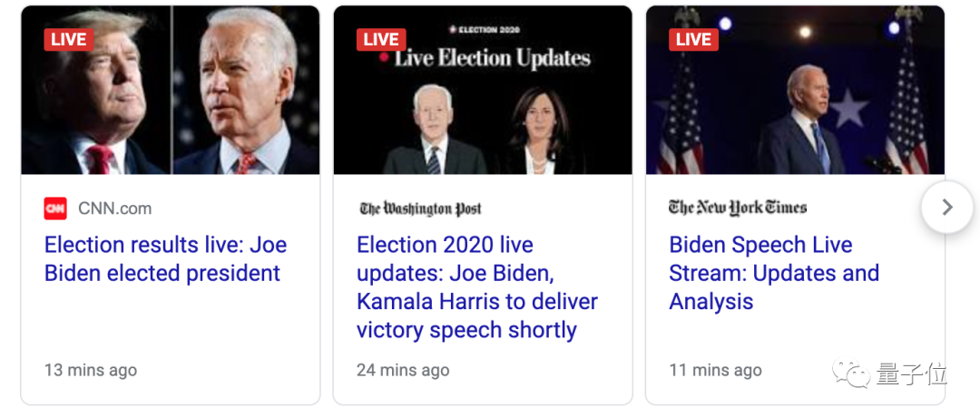This screenshot has width=980, height=417.
Task: Click LIVE badge on Biden speech photo
Action: [693, 39]
